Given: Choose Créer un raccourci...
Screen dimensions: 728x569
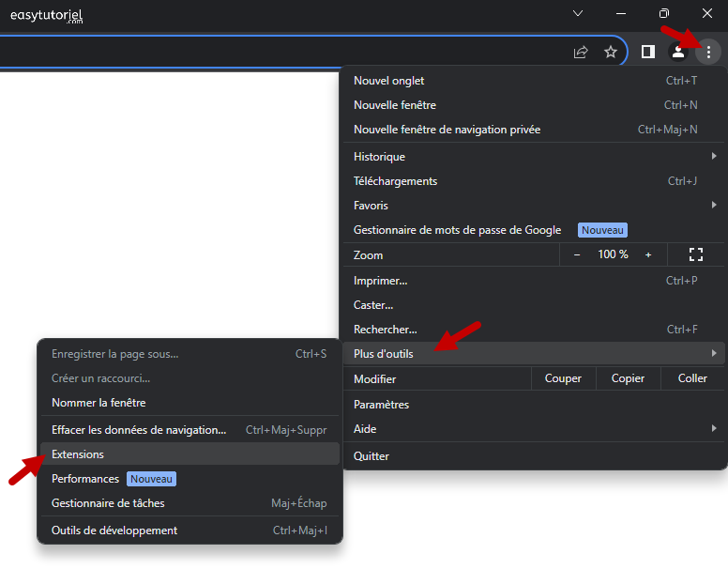Looking at the screenshot, I should pyautogui.click(x=190, y=378).
